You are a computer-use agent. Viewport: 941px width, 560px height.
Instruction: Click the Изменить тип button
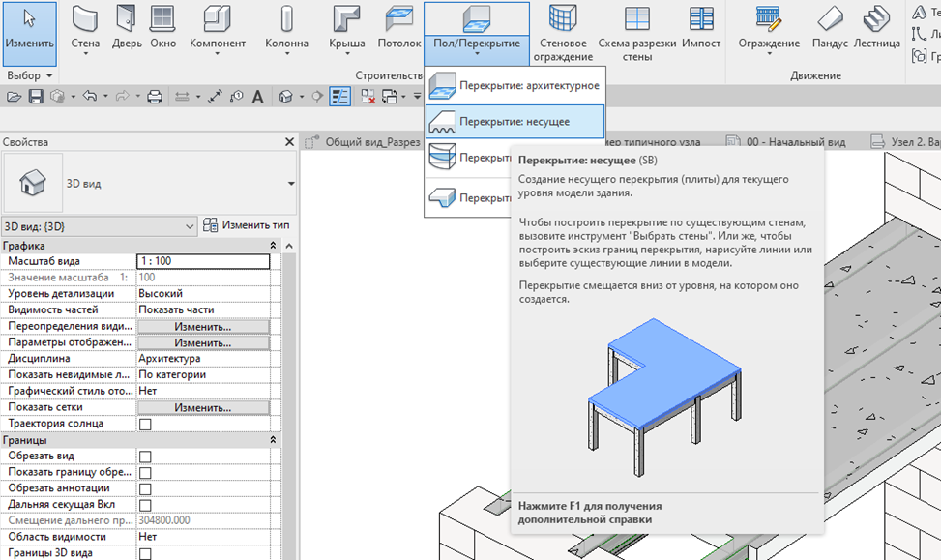tap(246, 225)
